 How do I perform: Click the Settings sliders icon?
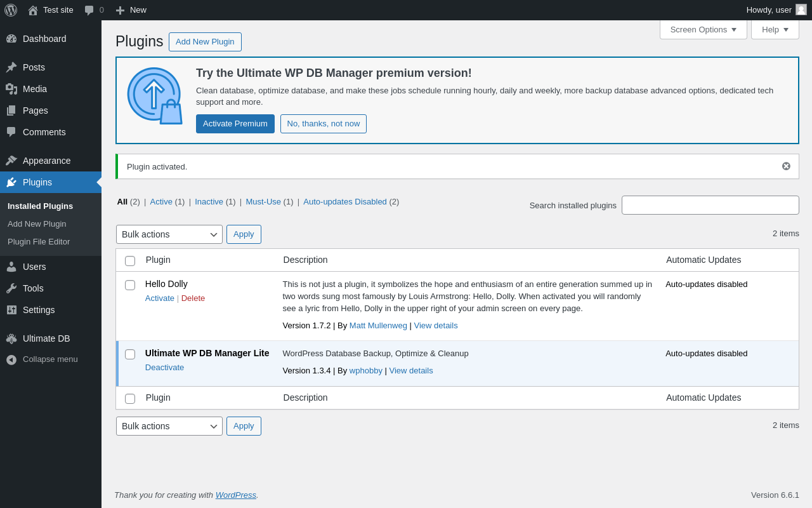pyautogui.click(x=11, y=310)
